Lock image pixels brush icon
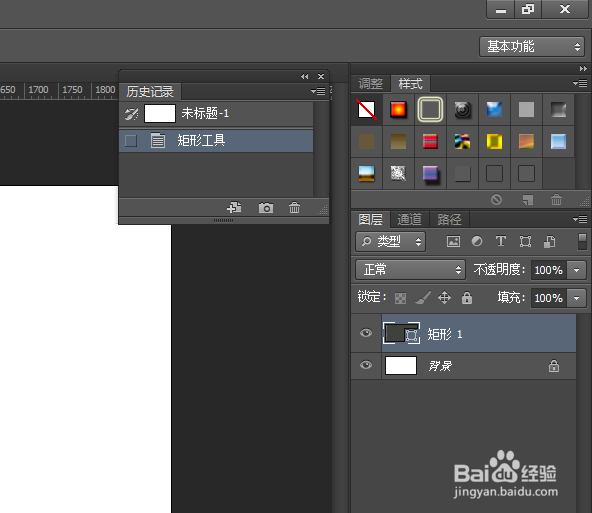This screenshot has height=513, width=592. pyautogui.click(x=423, y=297)
